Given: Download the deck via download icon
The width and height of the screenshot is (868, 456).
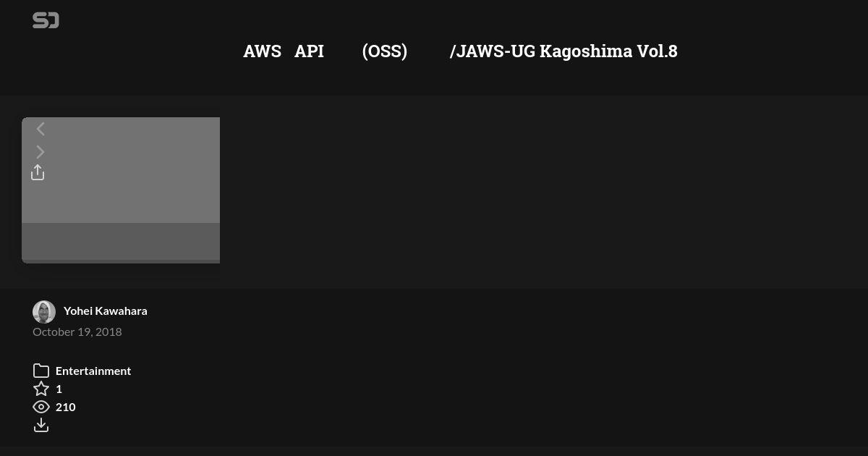Looking at the screenshot, I should 41,425.
